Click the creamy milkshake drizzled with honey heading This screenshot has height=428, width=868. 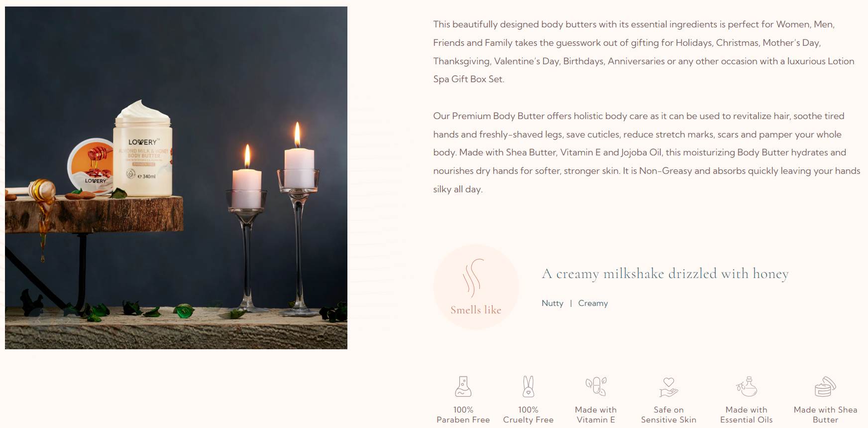665,274
